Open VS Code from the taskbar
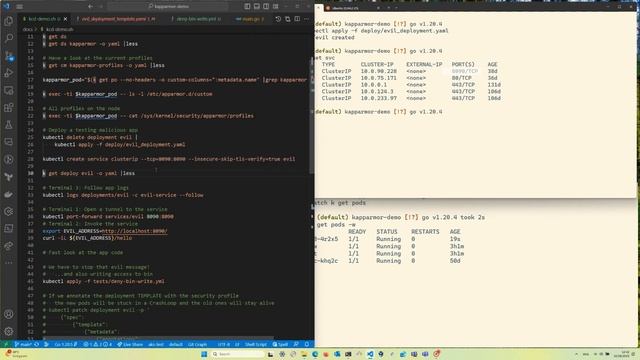Image resolution: width=640 pixels, height=360 pixels. 370,354
